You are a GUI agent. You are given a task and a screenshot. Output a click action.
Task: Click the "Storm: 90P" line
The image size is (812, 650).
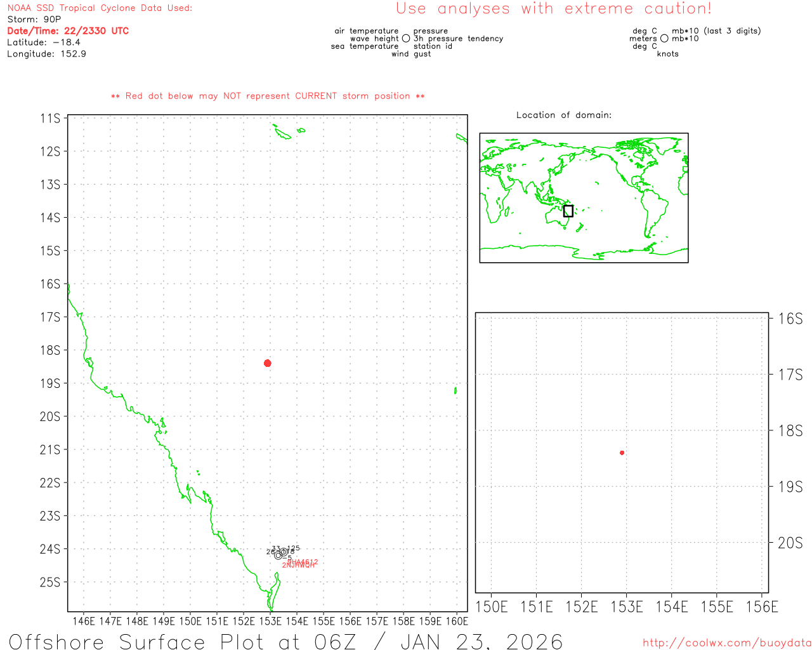tap(34, 20)
